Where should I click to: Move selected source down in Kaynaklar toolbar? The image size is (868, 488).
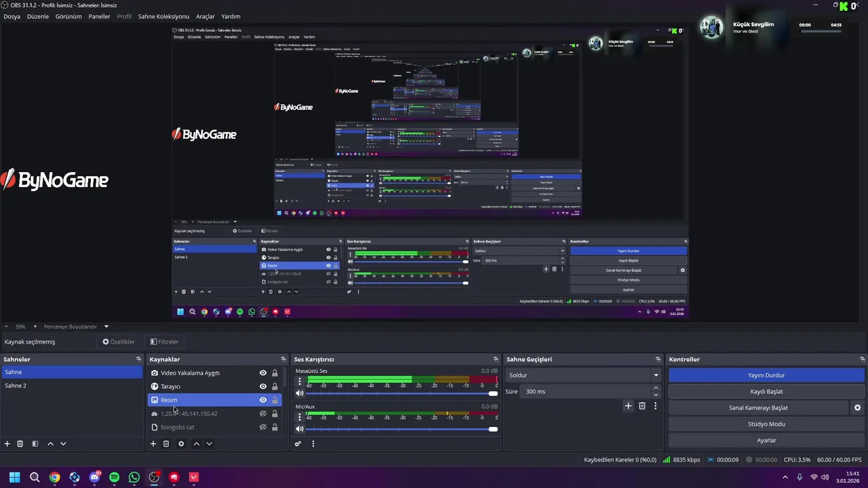(209, 444)
